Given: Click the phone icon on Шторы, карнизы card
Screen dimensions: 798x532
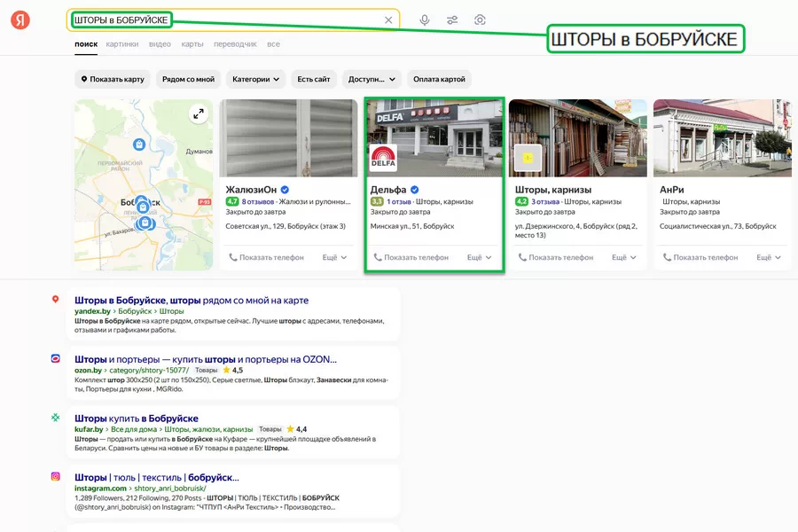Looking at the screenshot, I should point(522,257).
